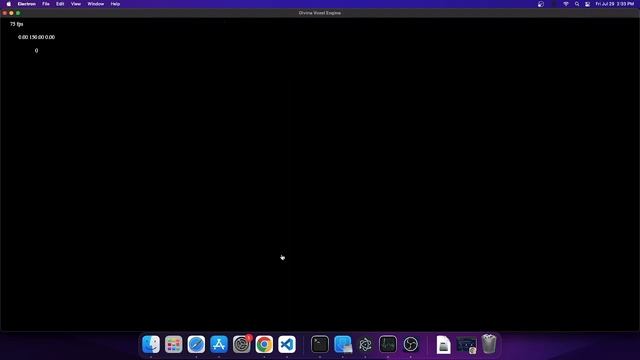Maximize the window with the green button
The width and height of the screenshot is (640, 360).
coord(18,13)
